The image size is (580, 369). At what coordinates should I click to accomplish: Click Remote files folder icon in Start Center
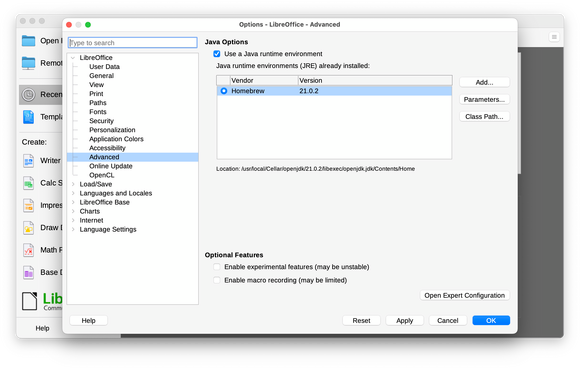pyautogui.click(x=28, y=63)
